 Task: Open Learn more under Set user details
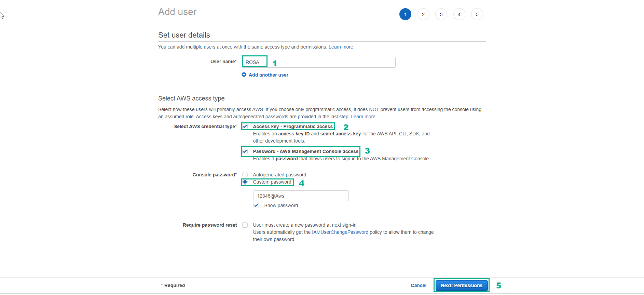coord(341,47)
